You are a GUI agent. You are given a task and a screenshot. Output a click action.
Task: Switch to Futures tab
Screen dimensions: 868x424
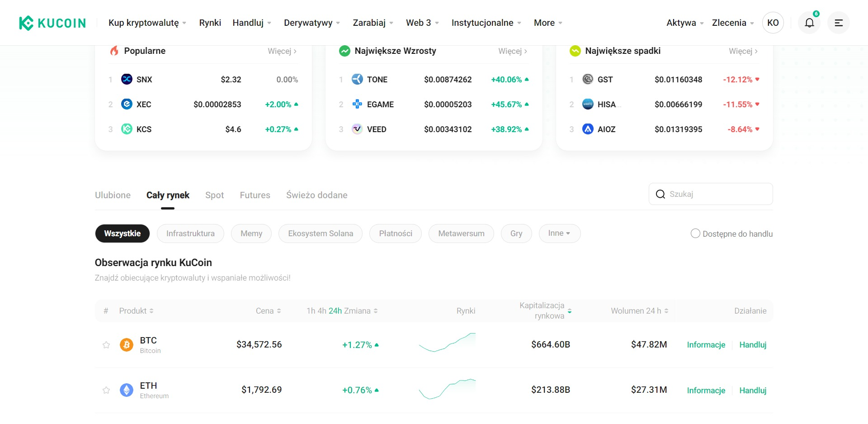[255, 195]
